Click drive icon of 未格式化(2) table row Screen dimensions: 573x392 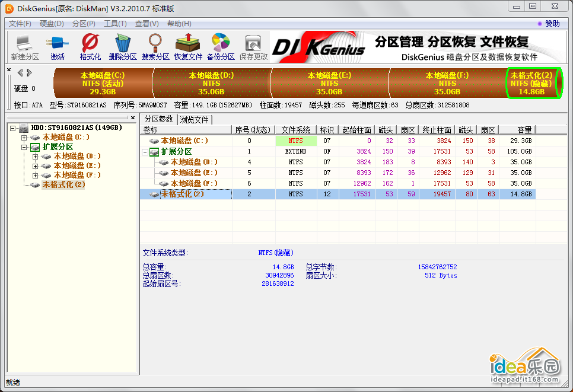(154, 195)
